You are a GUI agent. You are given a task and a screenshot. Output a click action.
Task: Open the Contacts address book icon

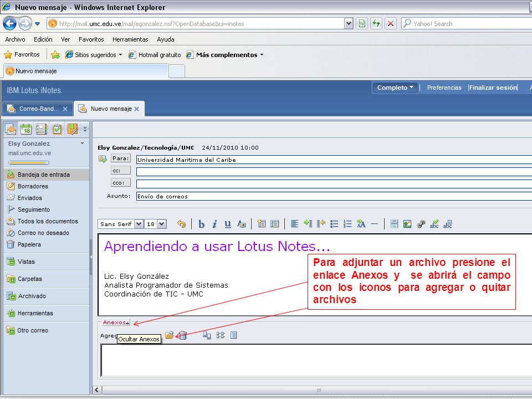point(42,129)
